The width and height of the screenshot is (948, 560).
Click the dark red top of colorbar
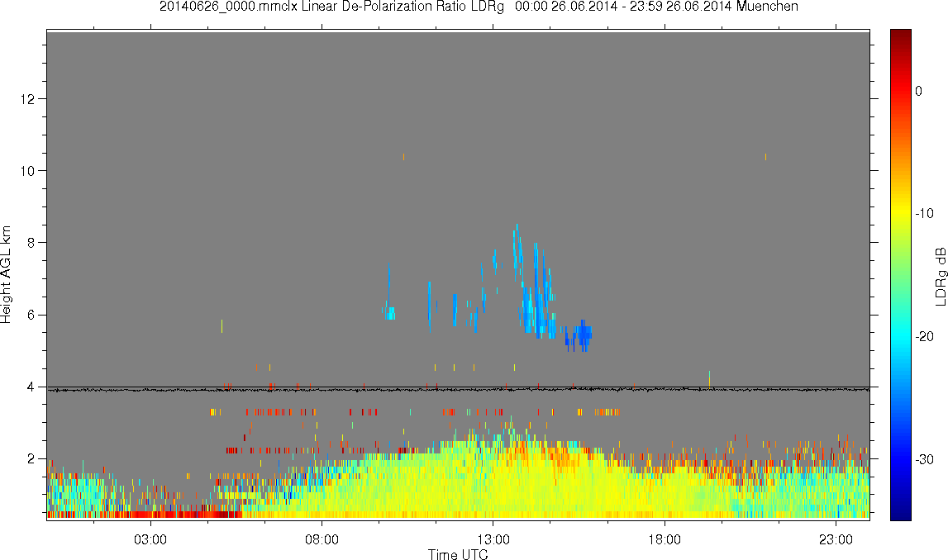point(900,35)
